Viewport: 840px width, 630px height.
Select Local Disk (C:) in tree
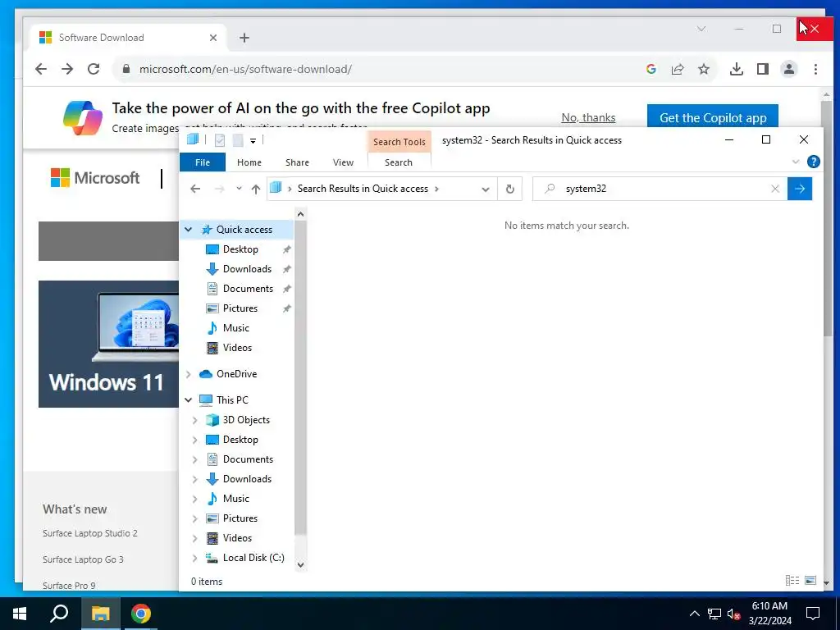tap(253, 558)
